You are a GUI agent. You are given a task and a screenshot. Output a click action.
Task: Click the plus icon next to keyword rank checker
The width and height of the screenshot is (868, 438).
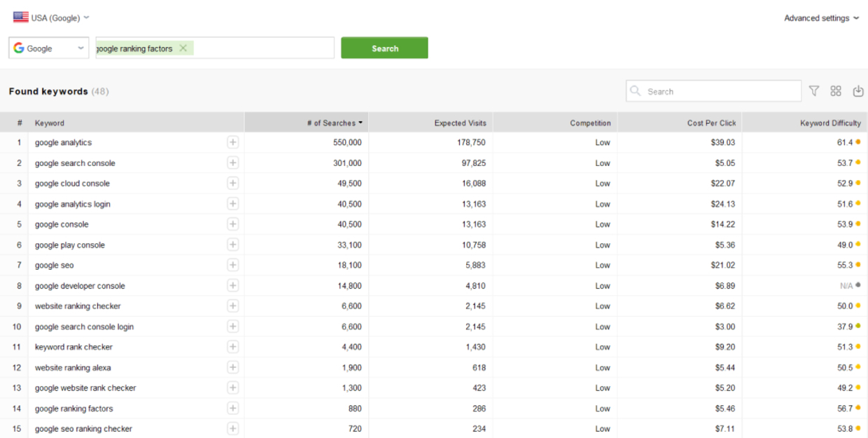(x=232, y=346)
